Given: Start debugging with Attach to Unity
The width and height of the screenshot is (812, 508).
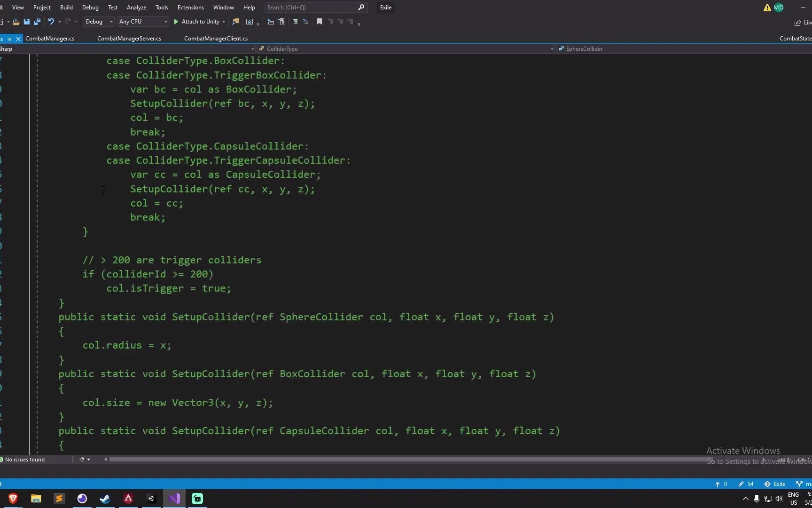Looking at the screenshot, I should pos(198,22).
